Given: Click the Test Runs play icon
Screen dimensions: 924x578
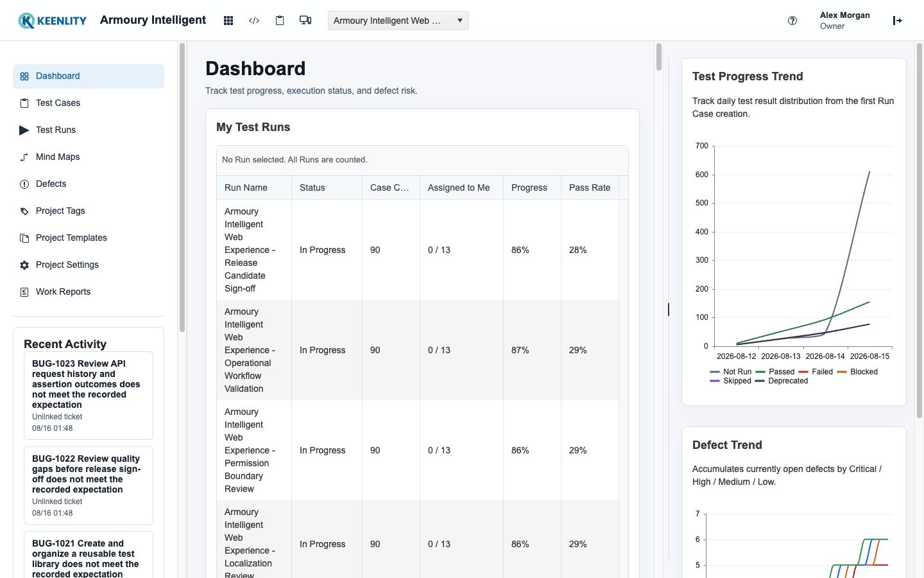Looking at the screenshot, I should [24, 130].
